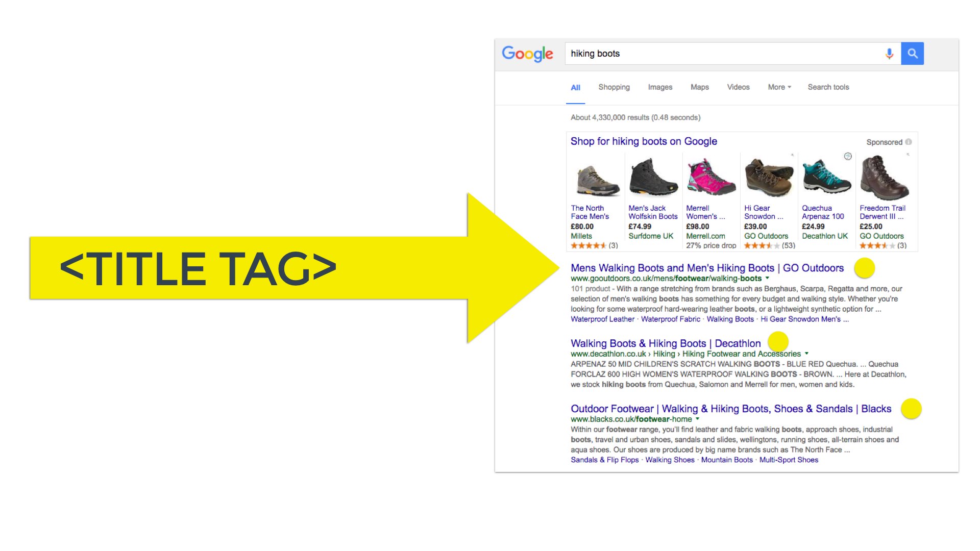Open the Videos tab
The image size is (980, 551).
click(738, 87)
